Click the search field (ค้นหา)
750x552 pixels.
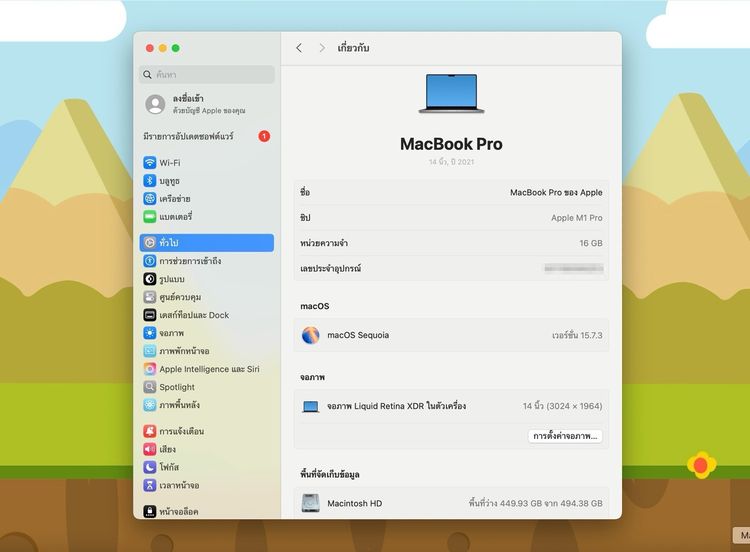[208, 75]
